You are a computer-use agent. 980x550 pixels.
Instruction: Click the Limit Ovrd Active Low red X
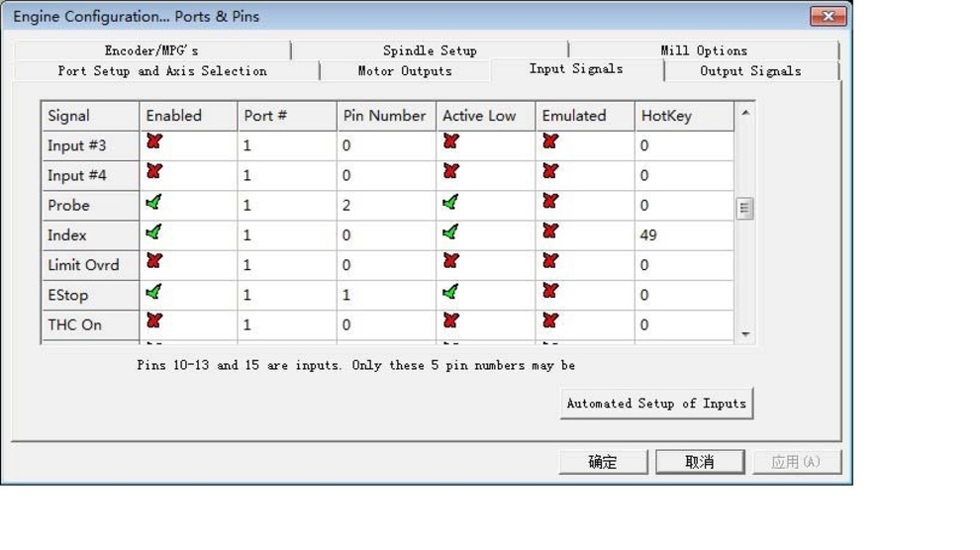(450, 262)
